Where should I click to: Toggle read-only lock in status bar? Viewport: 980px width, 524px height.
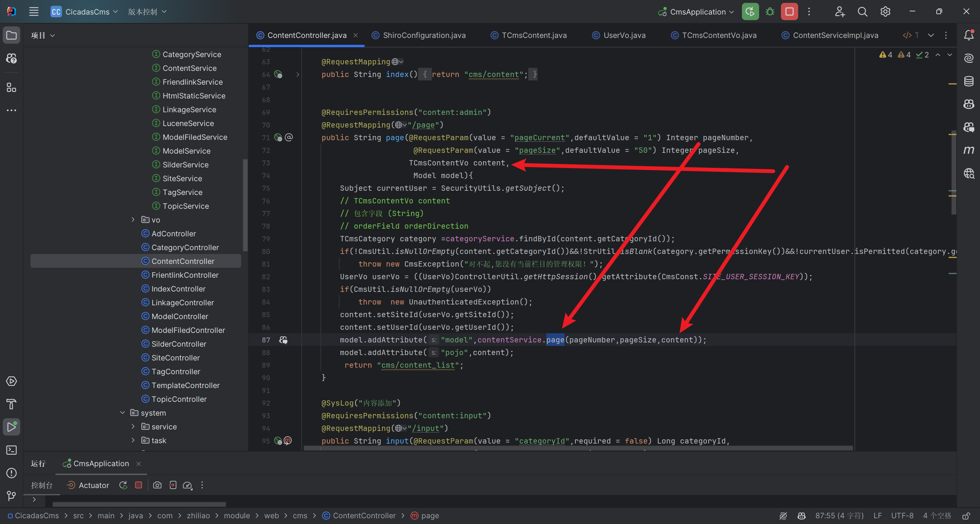click(966, 516)
